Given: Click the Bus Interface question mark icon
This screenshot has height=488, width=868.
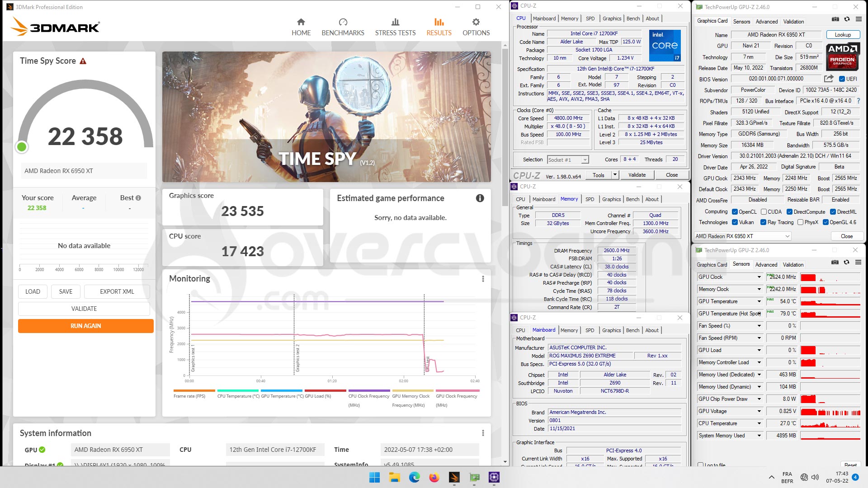Looking at the screenshot, I should click(859, 101).
